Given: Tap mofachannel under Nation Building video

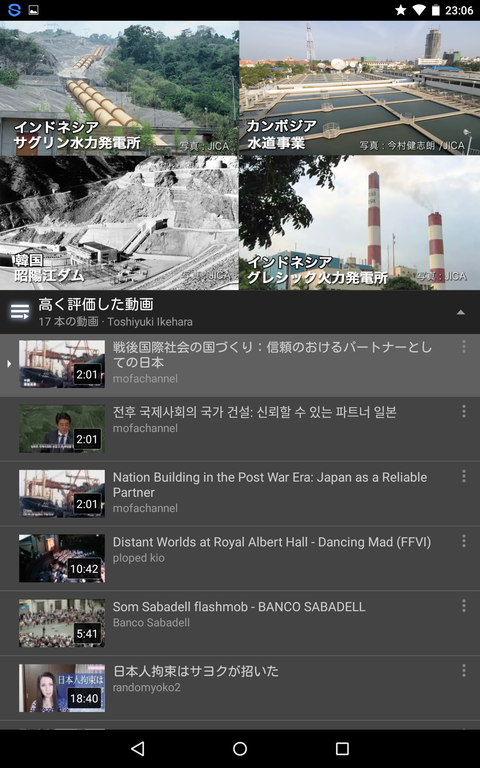Looking at the screenshot, I should 145,508.
